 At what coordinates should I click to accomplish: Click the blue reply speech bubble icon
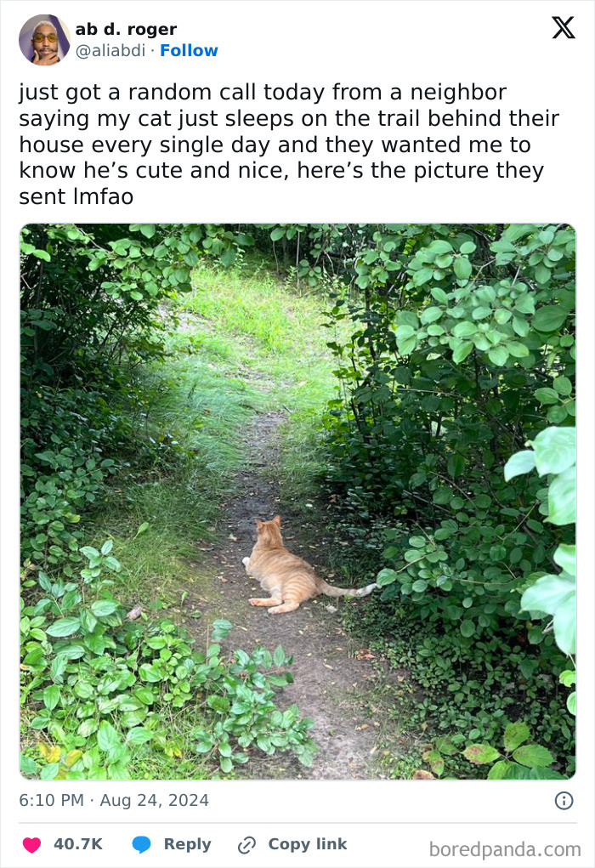[141, 845]
